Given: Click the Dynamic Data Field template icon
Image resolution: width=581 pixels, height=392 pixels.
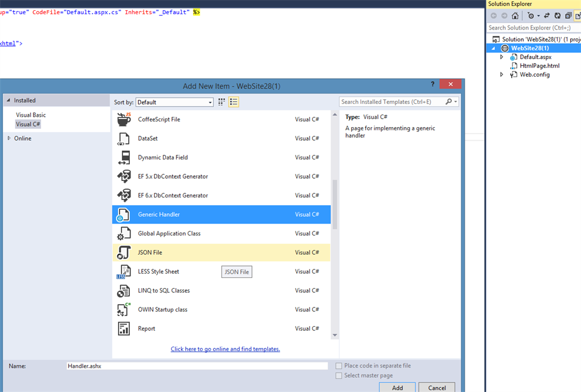Looking at the screenshot, I should pyautogui.click(x=124, y=158).
